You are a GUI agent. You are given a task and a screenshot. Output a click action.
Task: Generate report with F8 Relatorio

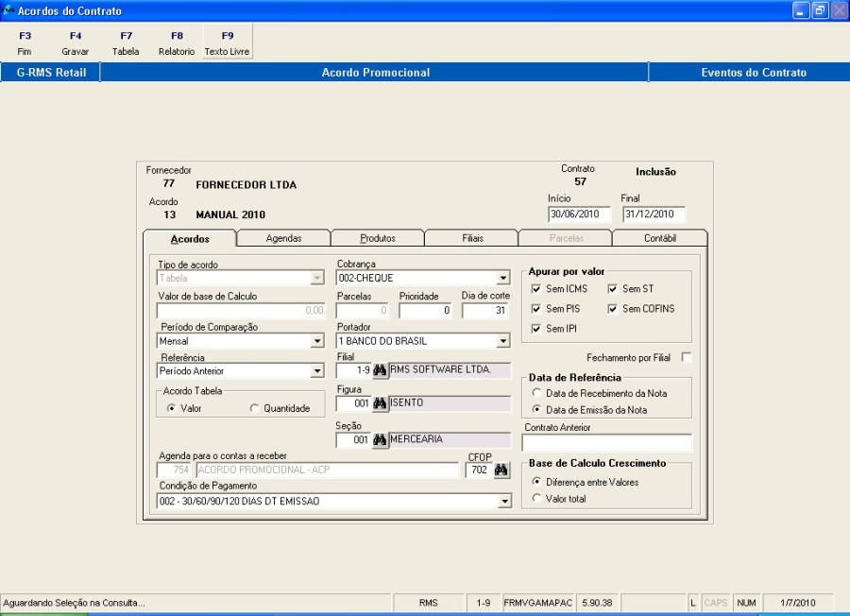177,43
